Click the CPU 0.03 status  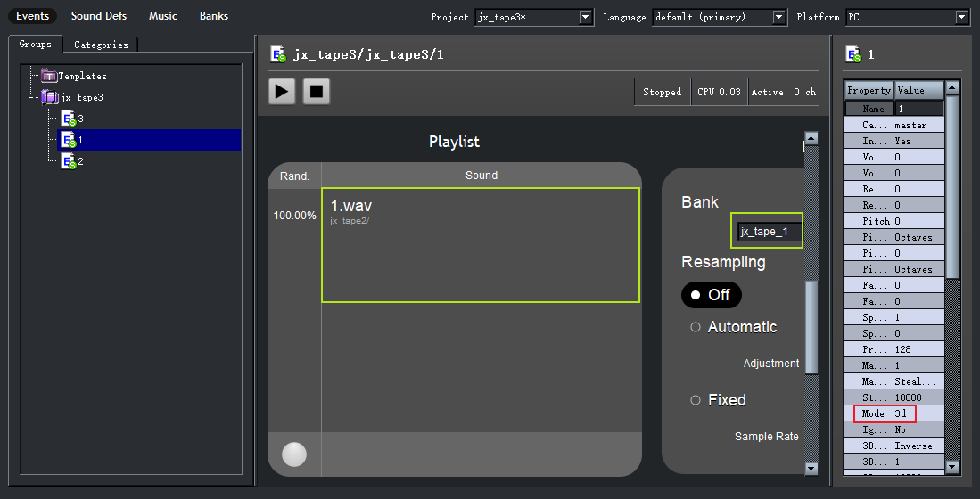point(719,92)
